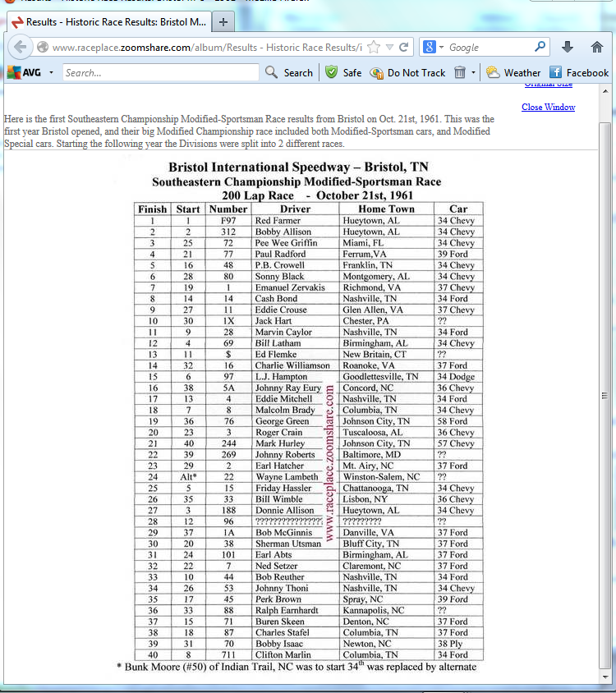
Task: Click hometown Winston-Salem, NC
Action: coord(382,477)
